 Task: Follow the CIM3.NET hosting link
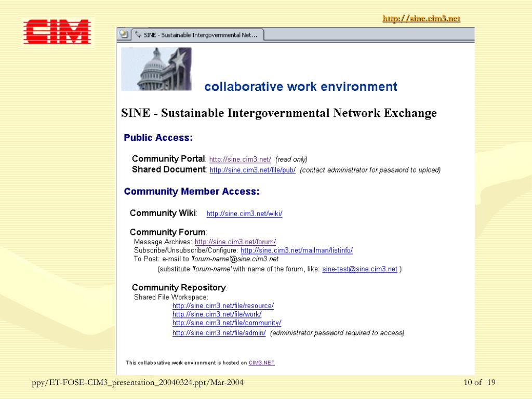262,363
